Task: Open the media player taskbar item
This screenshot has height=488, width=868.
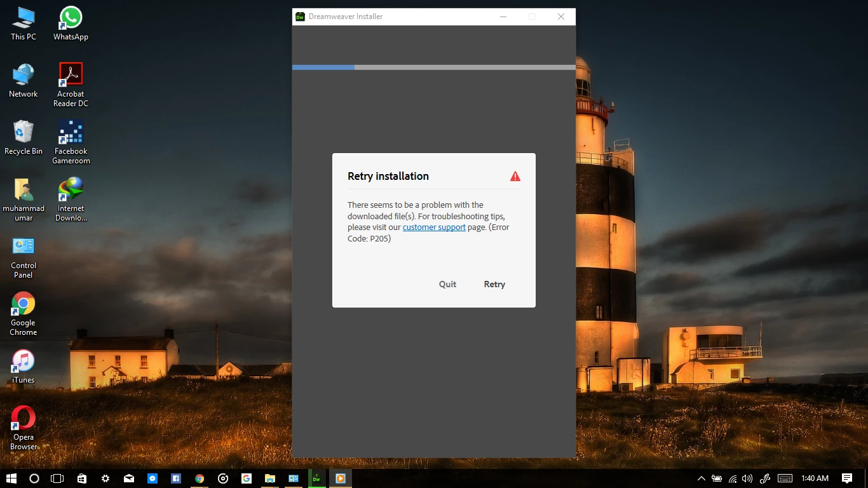Action: coord(340,478)
